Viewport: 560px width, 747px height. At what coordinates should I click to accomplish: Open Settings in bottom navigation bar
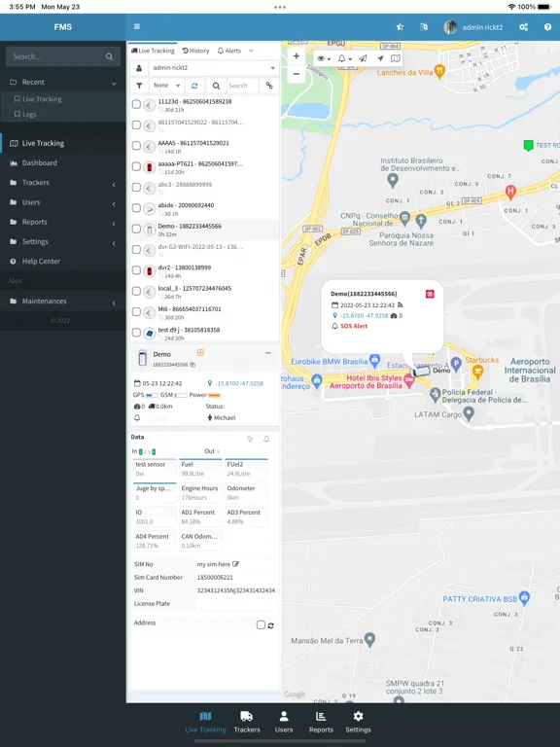point(358,722)
